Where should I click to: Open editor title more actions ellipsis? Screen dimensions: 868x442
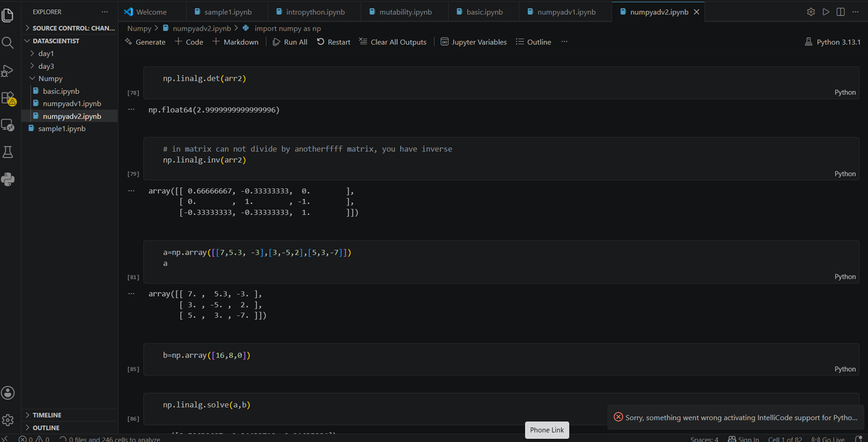coord(856,12)
